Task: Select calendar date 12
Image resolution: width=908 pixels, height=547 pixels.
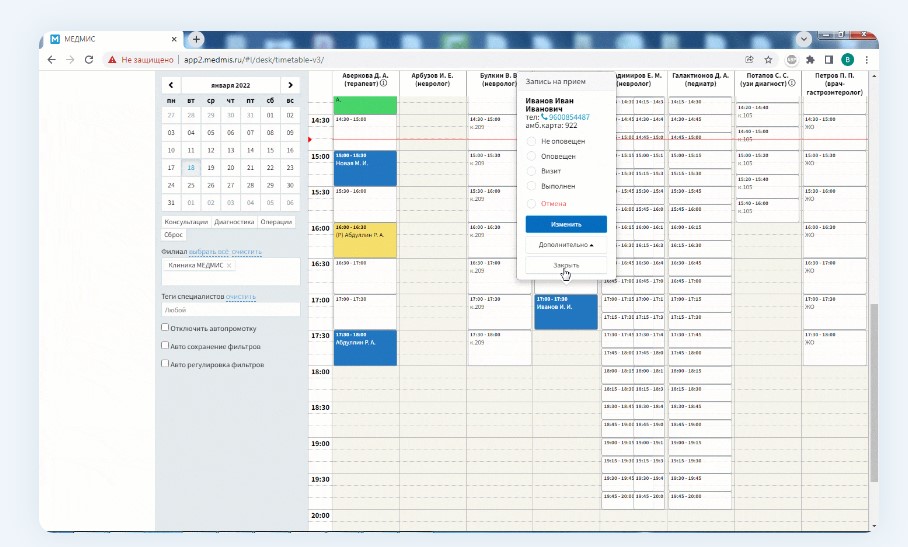Action: point(211,150)
